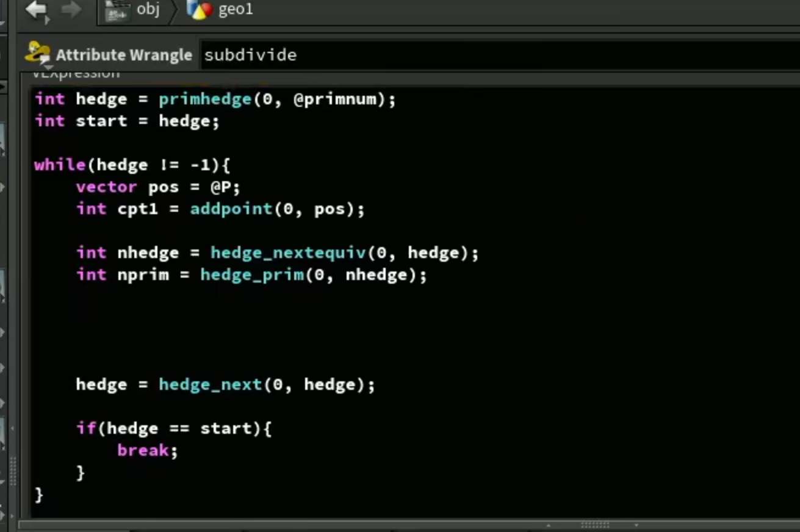Click inside the while loop condition
The width and height of the screenshot is (800, 532).
click(x=153, y=165)
